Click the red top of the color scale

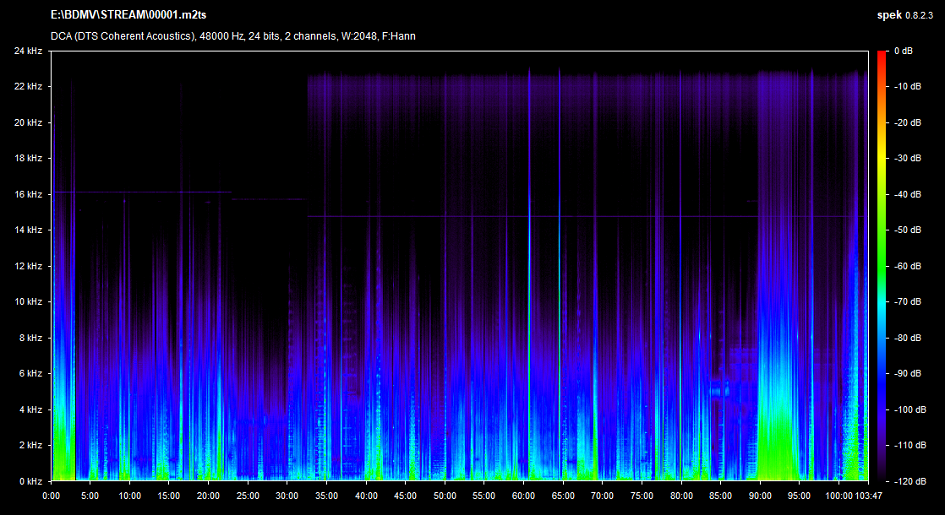click(x=881, y=56)
